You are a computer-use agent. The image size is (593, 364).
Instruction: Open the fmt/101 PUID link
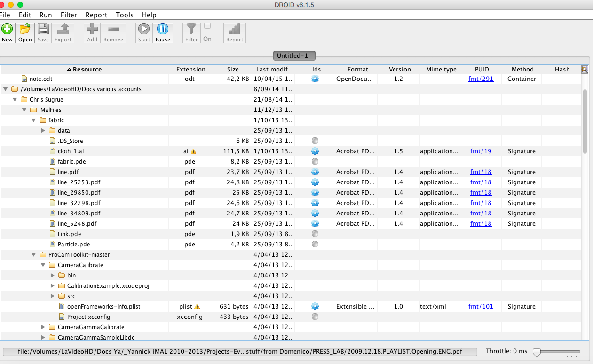click(x=481, y=307)
